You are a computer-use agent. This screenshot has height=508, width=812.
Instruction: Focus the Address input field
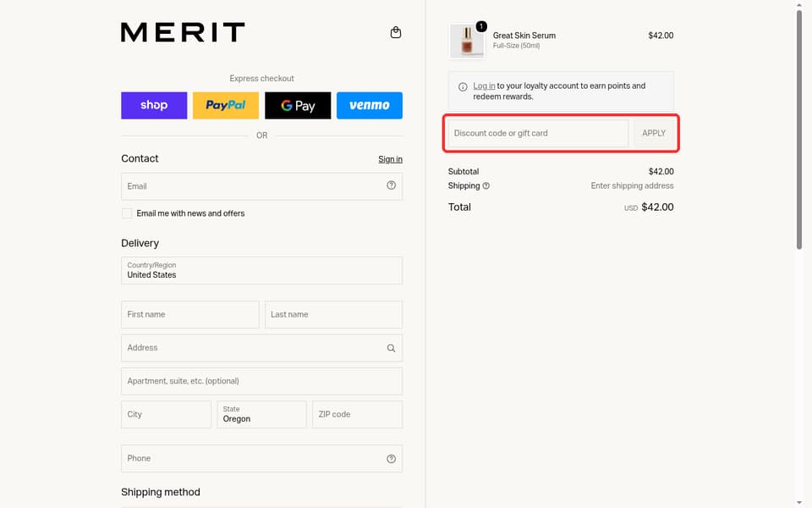261,348
